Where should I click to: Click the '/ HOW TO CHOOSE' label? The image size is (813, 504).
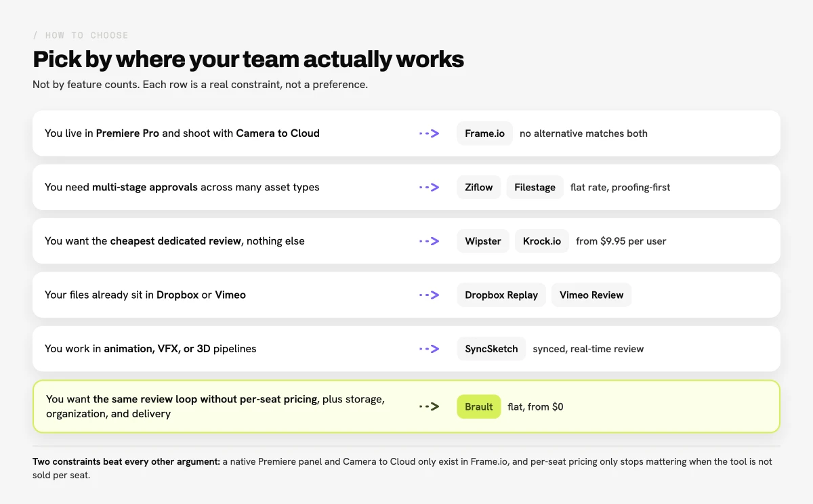[x=81, y=35]
